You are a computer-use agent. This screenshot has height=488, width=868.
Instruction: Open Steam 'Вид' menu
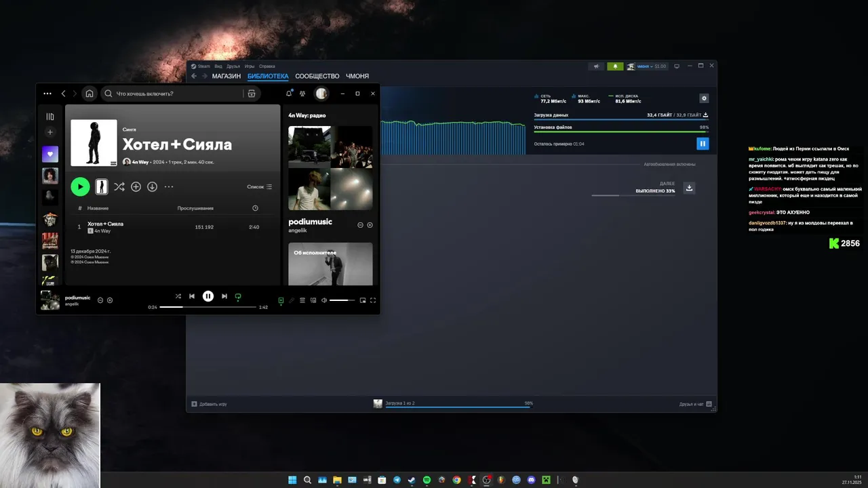(x=218, y=66)
